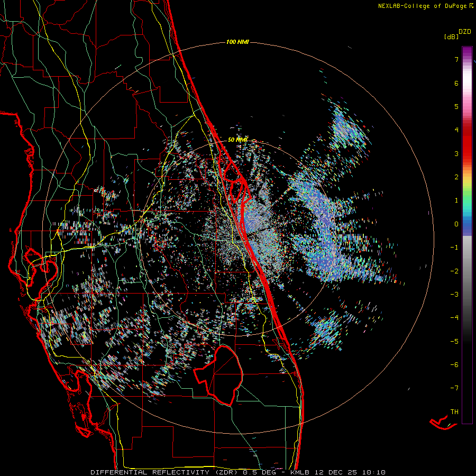This screenshot has height=476, width=476.
Task: Click the 3 value on color scale
Action: click(x=456, y=153)
